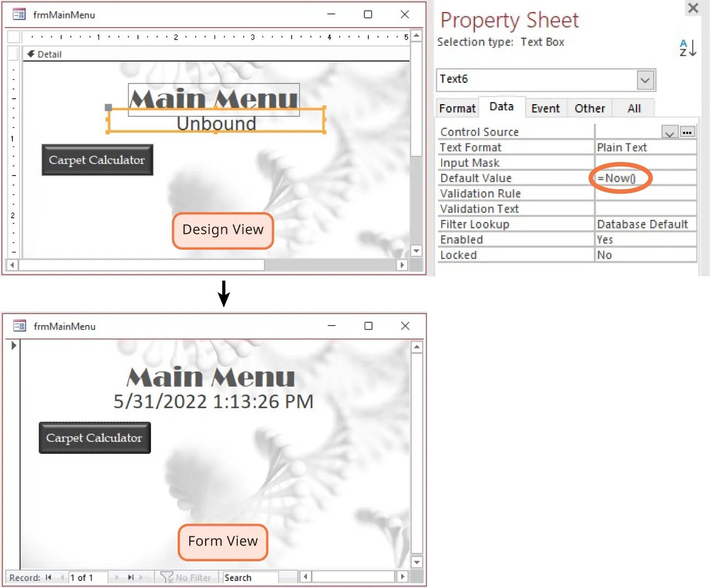Click the form icon in the frmMainMenu title bar

tap(19, 14)
